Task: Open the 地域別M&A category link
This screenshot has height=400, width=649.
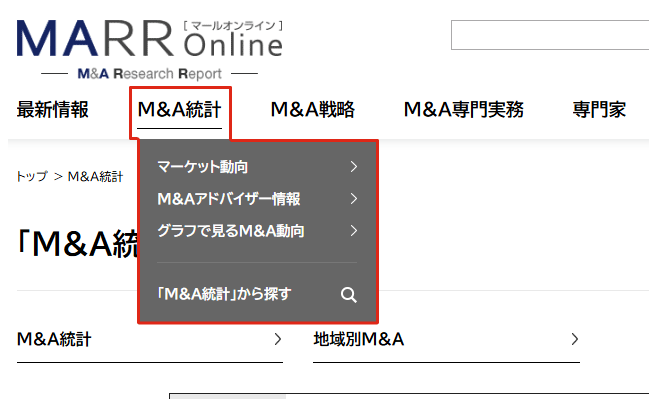Action: pyautogui.click(x=446, y=340)
